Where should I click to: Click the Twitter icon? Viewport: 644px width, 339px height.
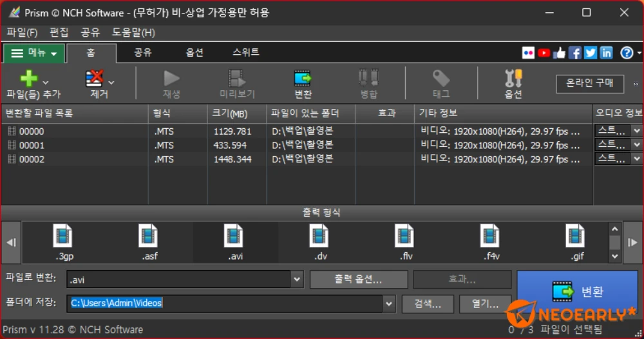(591, 53)
